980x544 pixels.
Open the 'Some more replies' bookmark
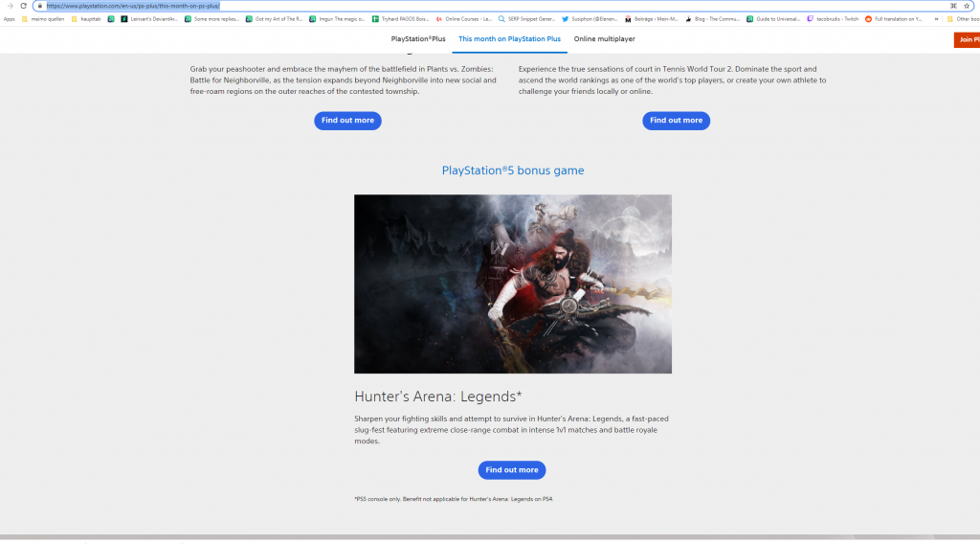pyautogui.click(x=212, y=19)
